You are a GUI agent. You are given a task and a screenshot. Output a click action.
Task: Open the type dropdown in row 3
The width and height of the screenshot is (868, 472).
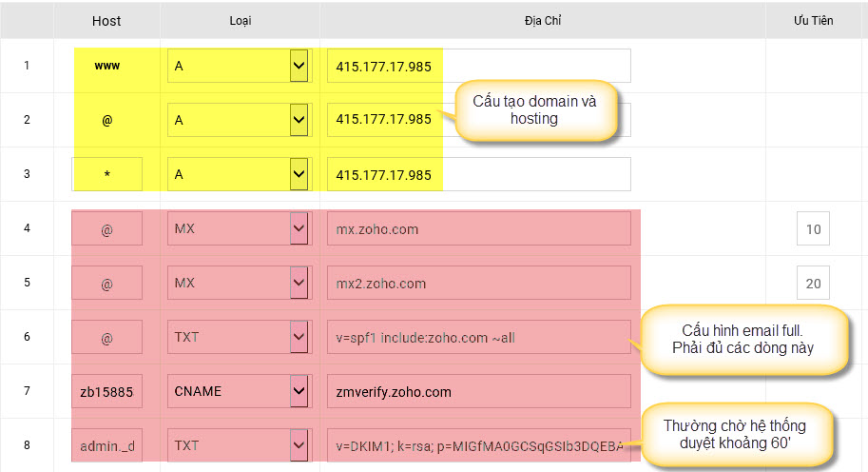coord(299,175)
